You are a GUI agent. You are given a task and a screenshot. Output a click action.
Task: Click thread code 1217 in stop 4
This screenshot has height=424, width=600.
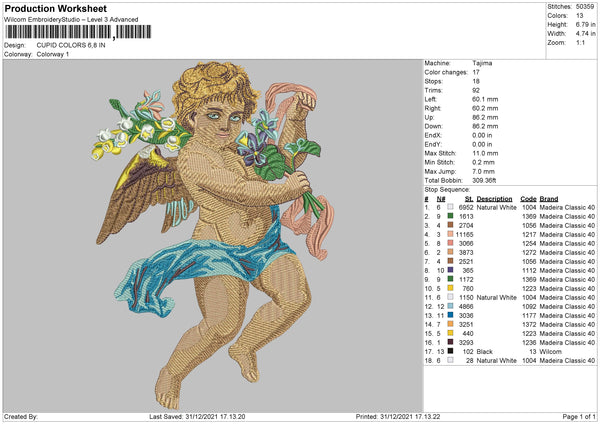coord(529,234)
